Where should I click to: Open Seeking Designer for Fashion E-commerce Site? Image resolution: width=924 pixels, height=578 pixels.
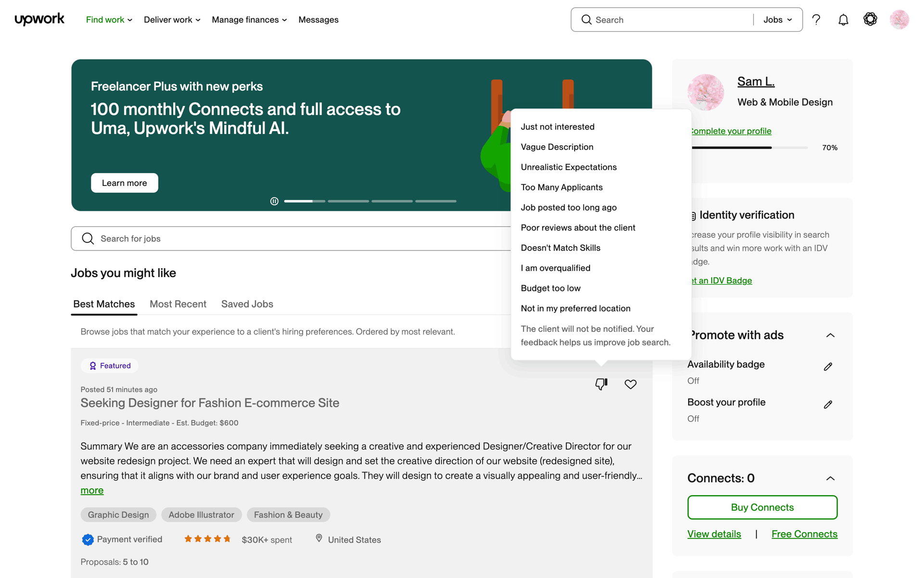pyautogui.click(x=210, y=403)
